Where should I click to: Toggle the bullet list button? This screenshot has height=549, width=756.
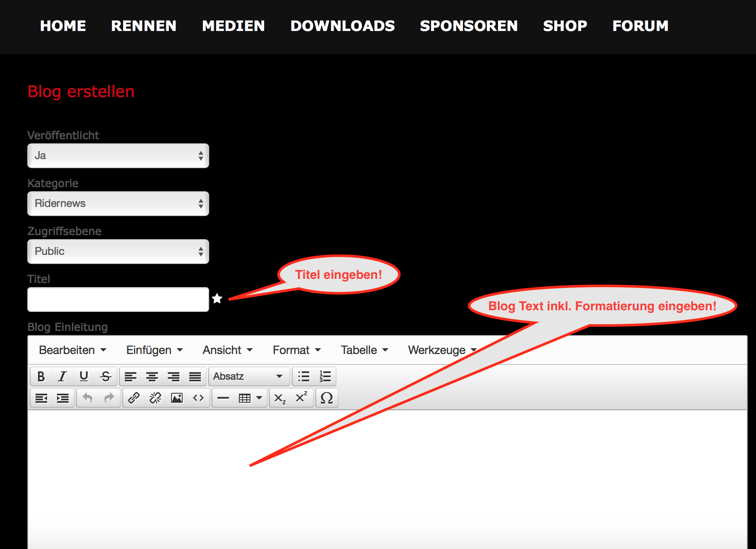click(304, 376)
